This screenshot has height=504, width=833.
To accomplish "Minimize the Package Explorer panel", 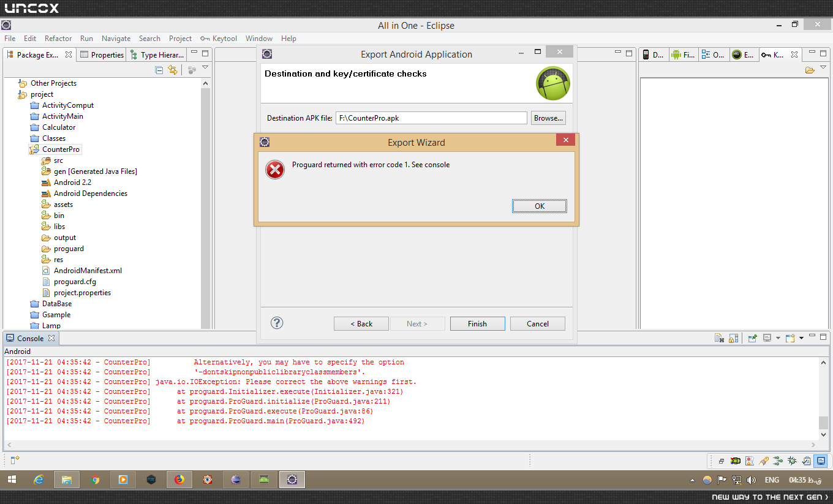I will tap(194, 53).
